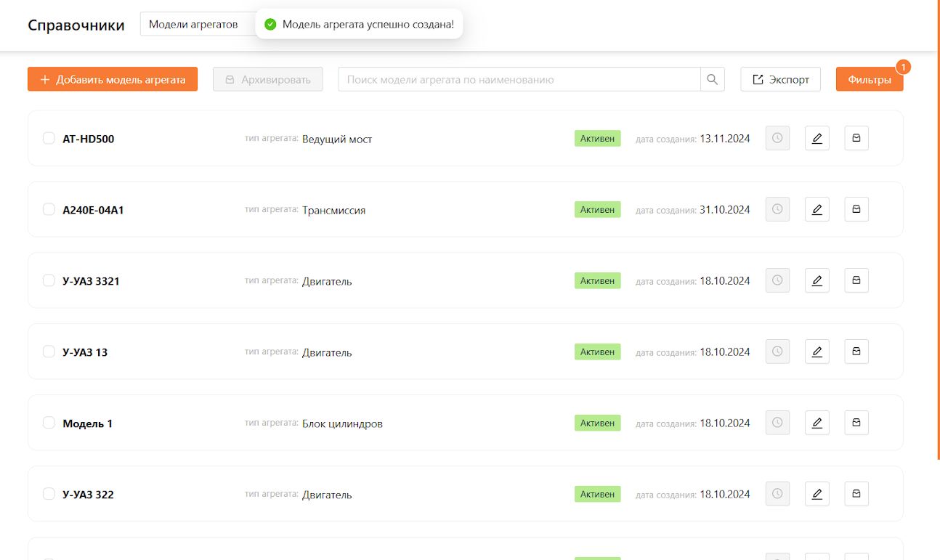The width and height of the screenshot is (940, 560).
Task: Archive the AT-HD500 model via row icon
Action: 856,138
